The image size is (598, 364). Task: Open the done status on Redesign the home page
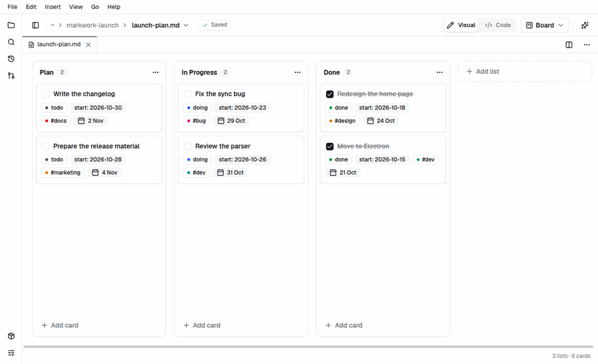(x=339, y=108)
